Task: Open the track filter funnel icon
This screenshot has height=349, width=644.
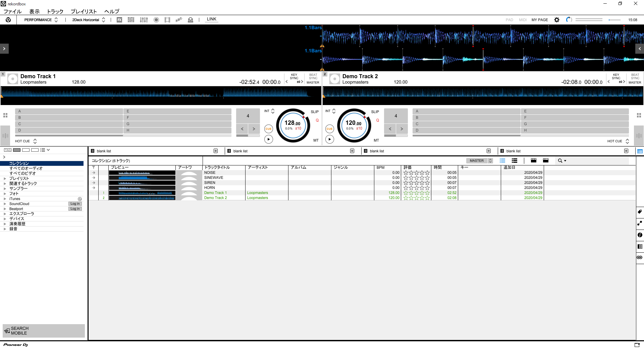Action: (x=94, y=167)
